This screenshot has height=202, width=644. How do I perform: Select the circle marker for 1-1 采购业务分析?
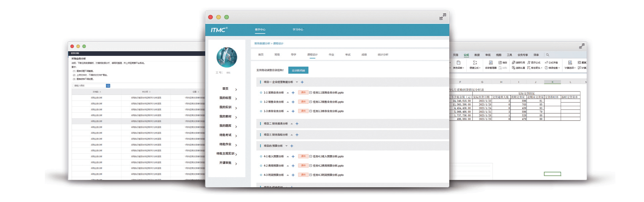click(261, 93)
